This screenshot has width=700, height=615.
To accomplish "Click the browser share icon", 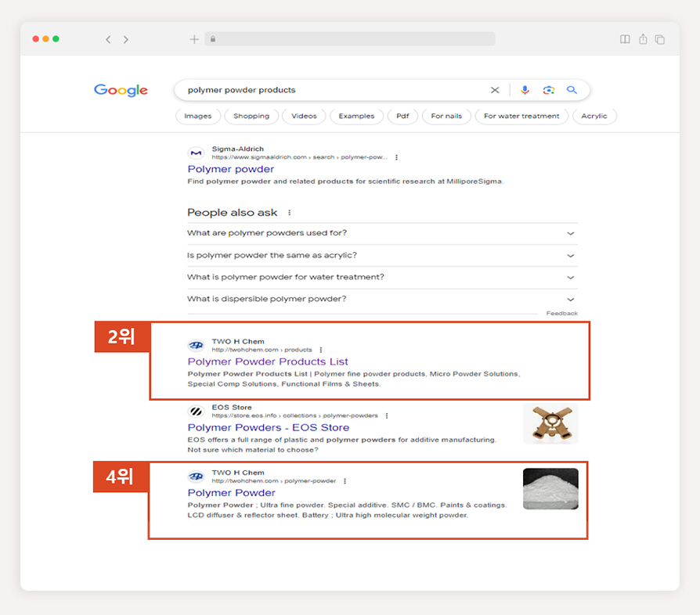I will pyautogui.click(x=643, y=39).
